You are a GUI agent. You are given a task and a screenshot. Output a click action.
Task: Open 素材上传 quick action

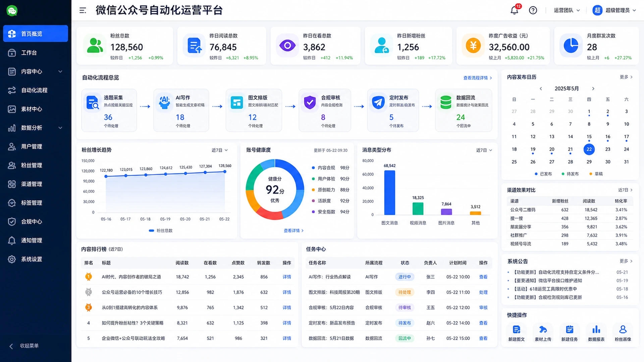[x=543, y=333]
